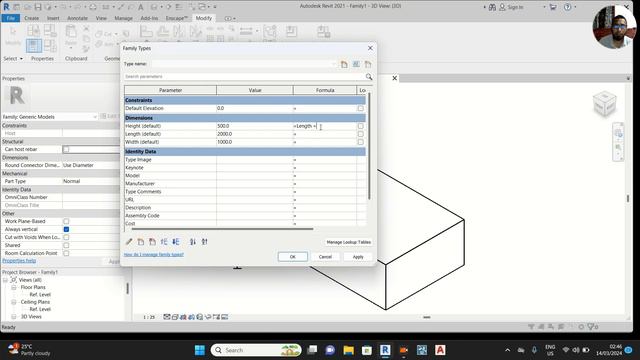Image resolution: width=640 pixels, height=360 pixels.
Task: Click the Rename Type icon beside Type name
Action: pos(356,64)
